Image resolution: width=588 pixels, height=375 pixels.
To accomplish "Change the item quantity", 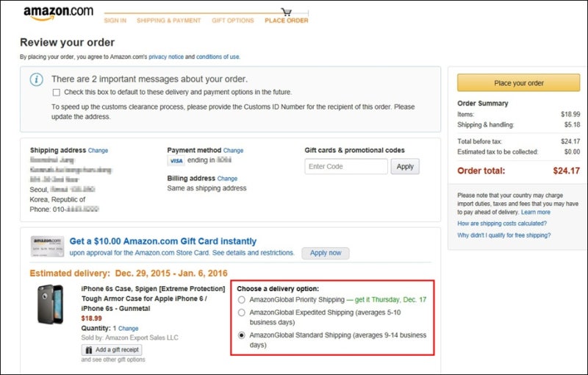I will point(128,329).
